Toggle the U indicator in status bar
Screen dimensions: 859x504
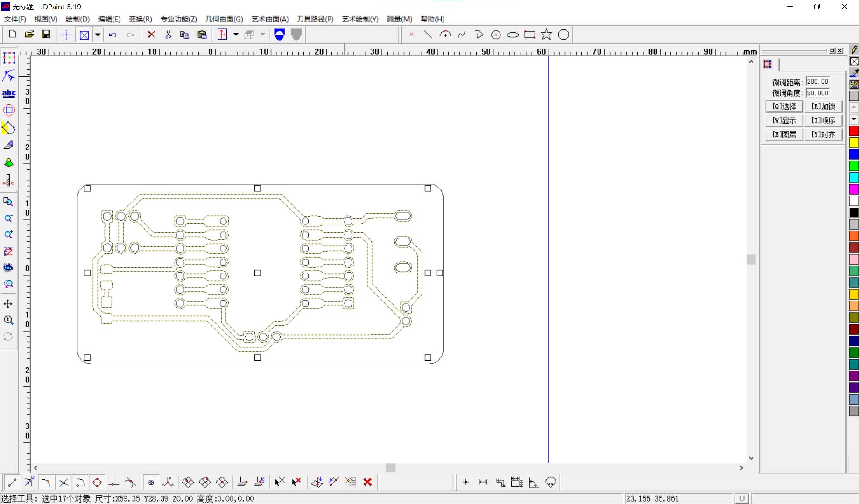(742, 498)
